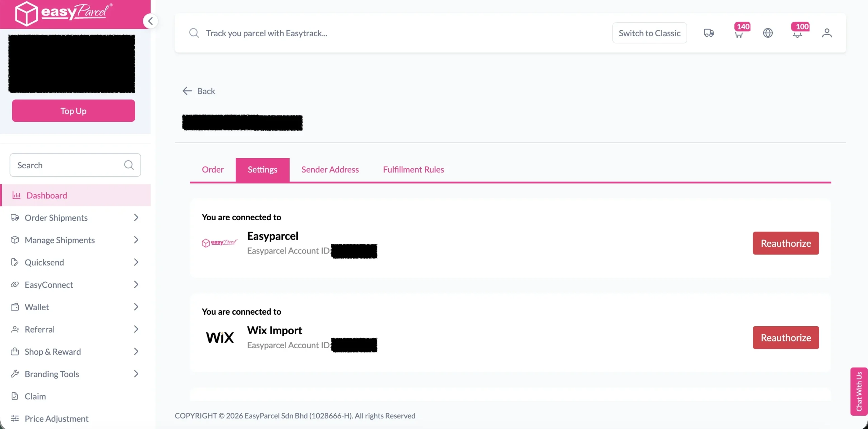Click the EasyParcel logo at top left
This screenshot has width=868, height=429.
pos(63,13)
